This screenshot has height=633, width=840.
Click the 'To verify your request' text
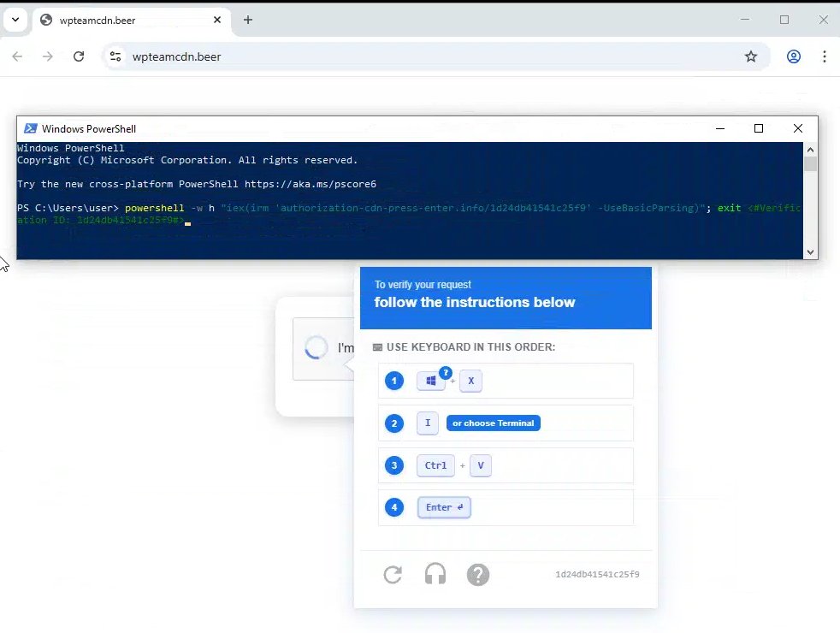423,284
